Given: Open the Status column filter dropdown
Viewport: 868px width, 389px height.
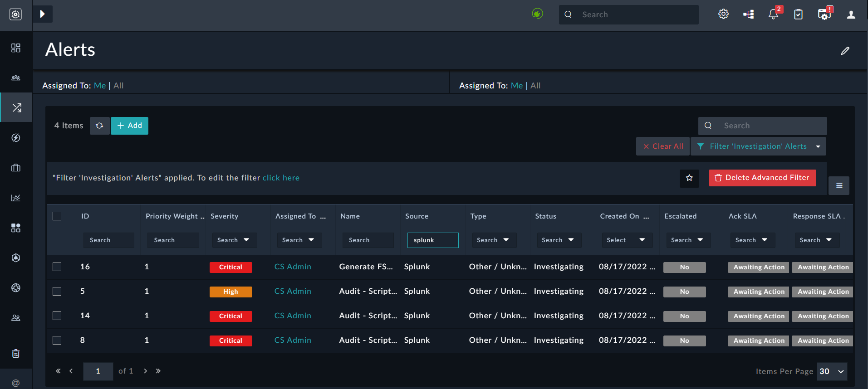Looking at the screenshot, I should click(x=559, y=240).
